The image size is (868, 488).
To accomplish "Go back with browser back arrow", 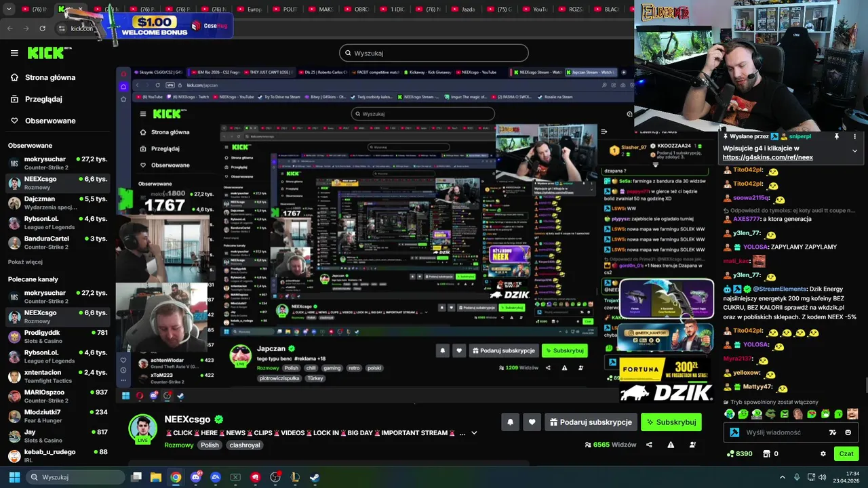I will 10,28.
